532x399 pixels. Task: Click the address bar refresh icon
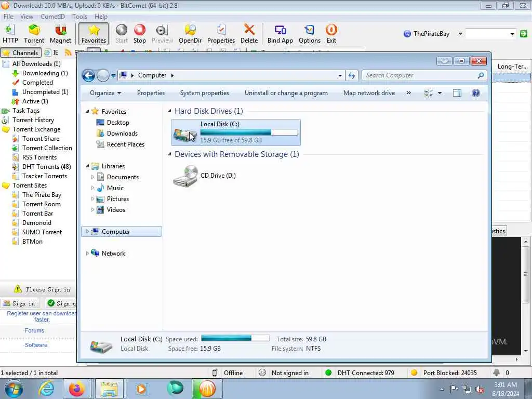(x=352, y=76)
